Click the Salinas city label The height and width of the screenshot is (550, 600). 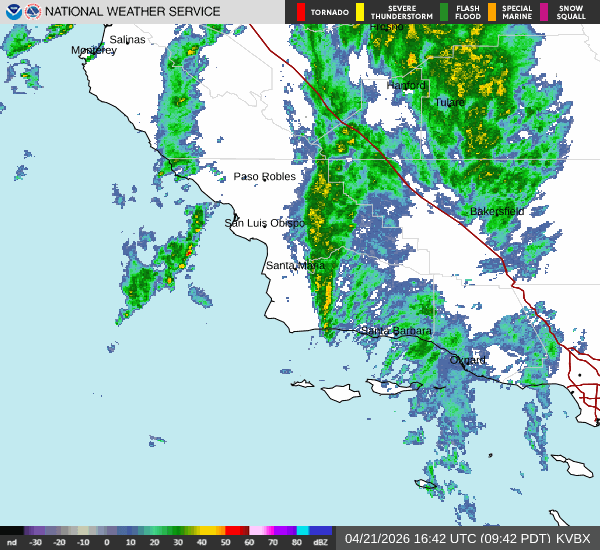[127, 39]
